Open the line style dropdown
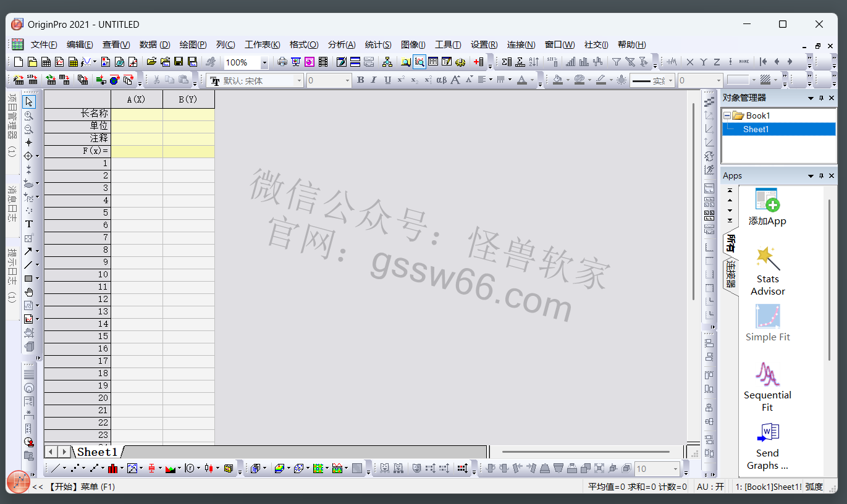 coord(670,80)
